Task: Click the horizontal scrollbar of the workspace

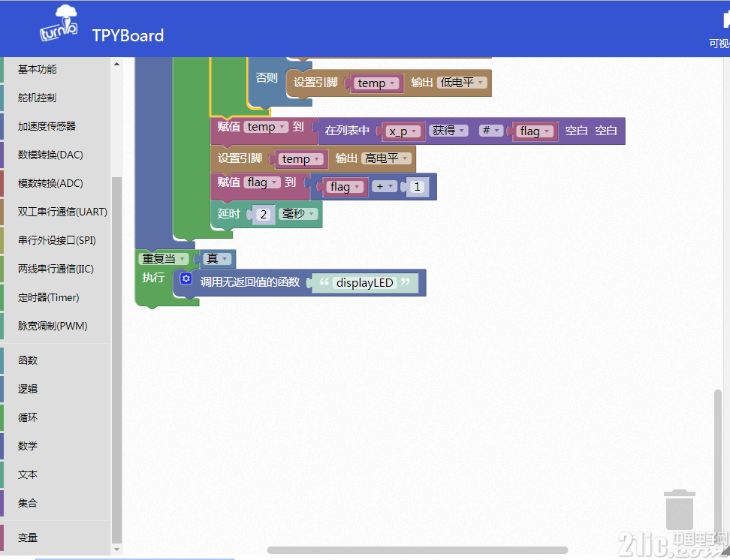Action: coord(417,550)
